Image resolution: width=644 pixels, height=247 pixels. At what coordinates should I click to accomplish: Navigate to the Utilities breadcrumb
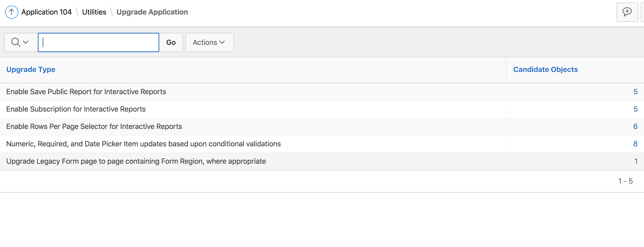coord(94,12)
